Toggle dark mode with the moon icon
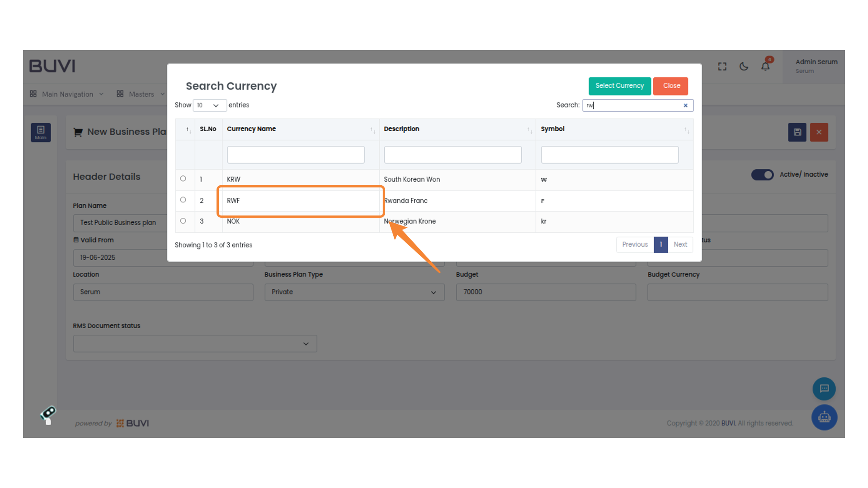 point(744,66)
